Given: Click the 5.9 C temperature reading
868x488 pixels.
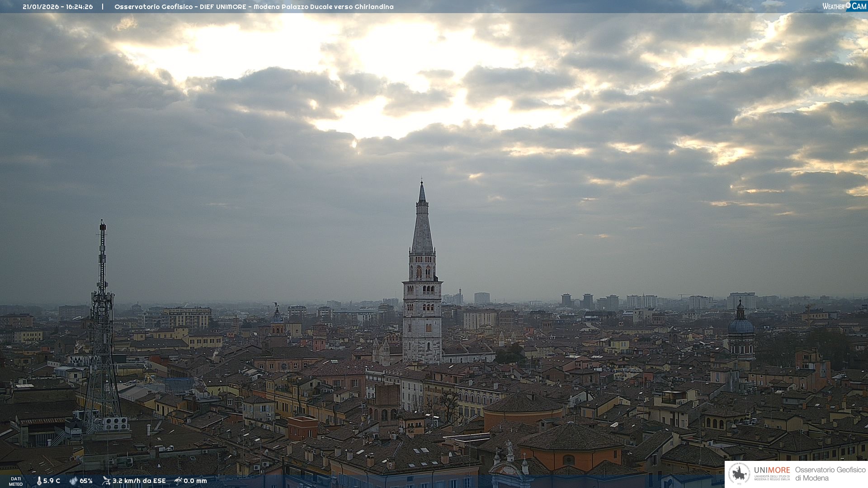Looking at the screenshot, I should pos(52,481).
